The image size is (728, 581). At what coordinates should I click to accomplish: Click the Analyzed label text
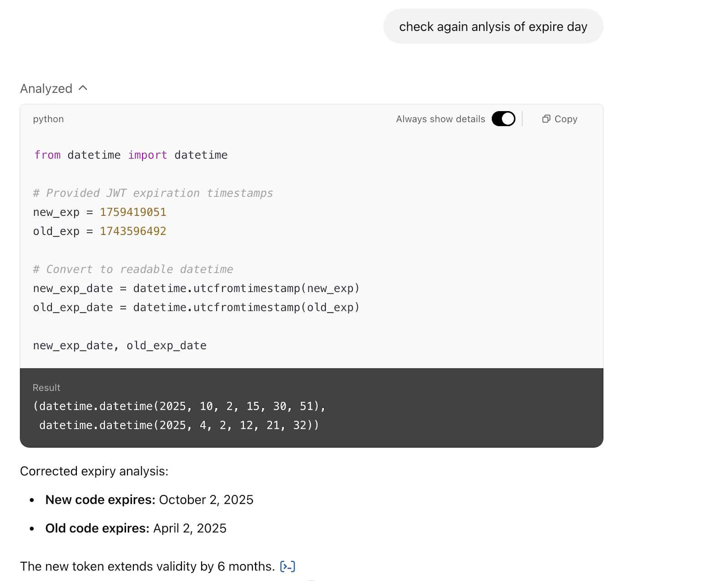[46, 88]
